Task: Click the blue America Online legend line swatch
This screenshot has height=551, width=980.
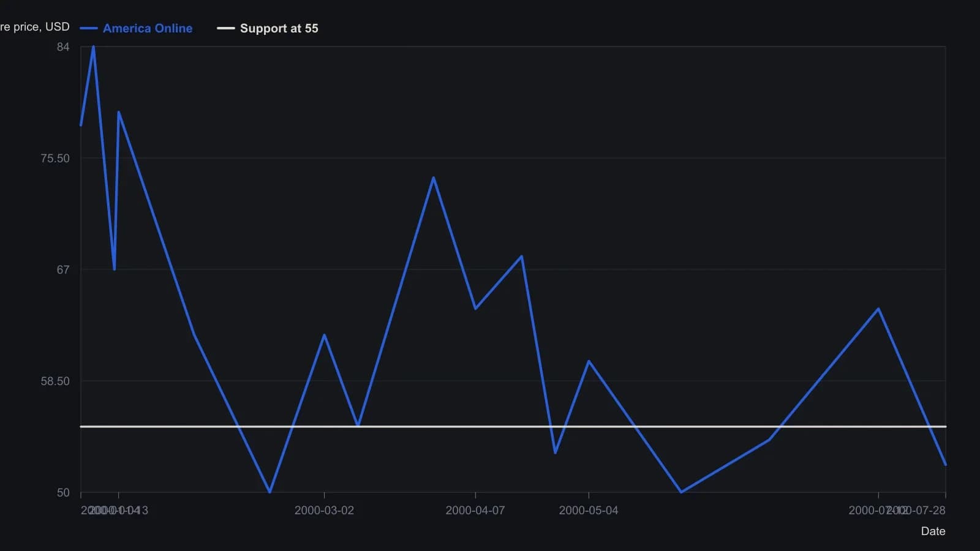Action: tap(89, 28)
